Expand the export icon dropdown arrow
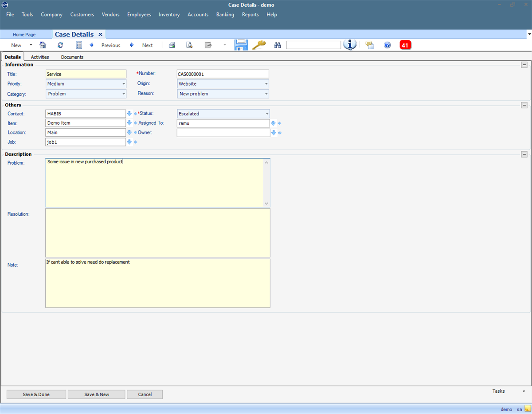 (225, 45)
